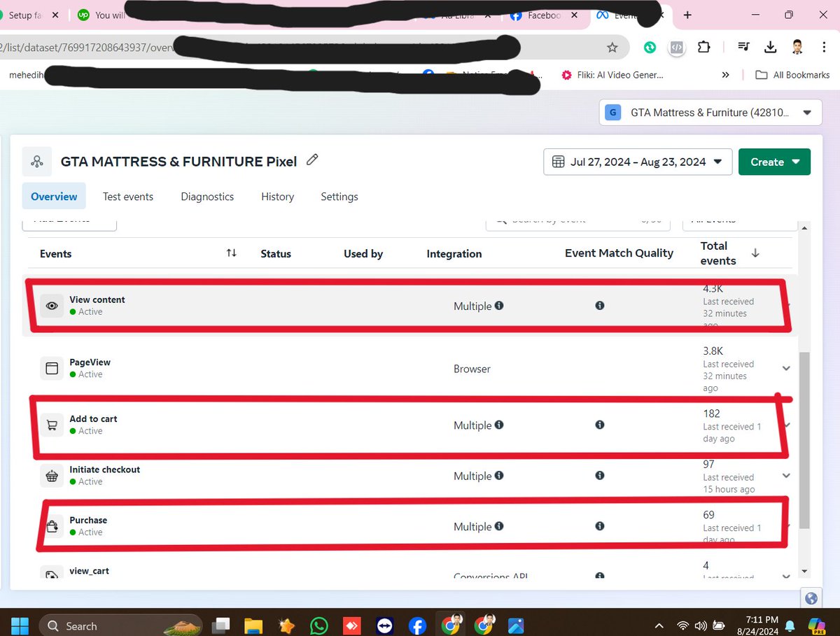840x636 pixels.
Task: Click the Event Match Quality column header
Action: click(619, 253)
